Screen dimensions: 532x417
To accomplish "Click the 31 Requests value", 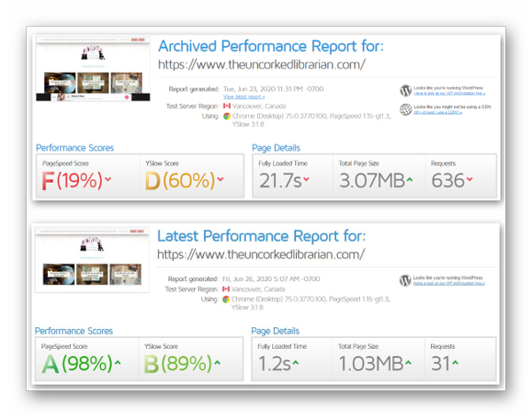I will (441, 364).
